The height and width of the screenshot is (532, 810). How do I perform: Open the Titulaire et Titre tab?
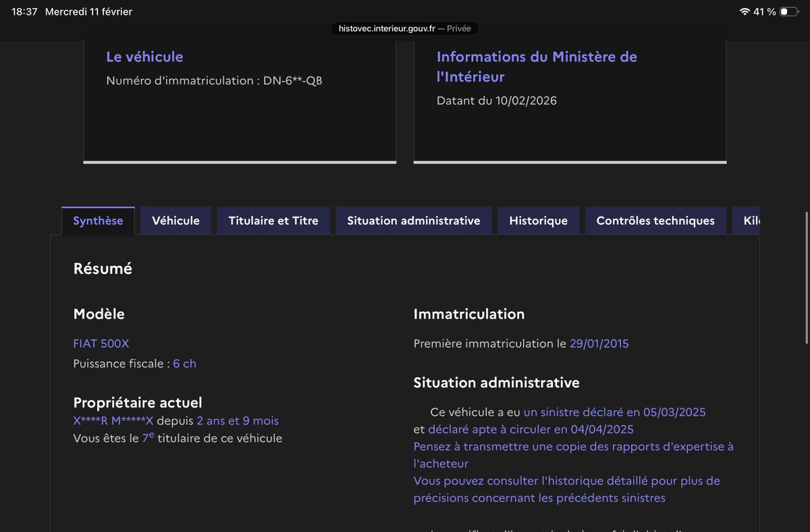coord(273,221)
